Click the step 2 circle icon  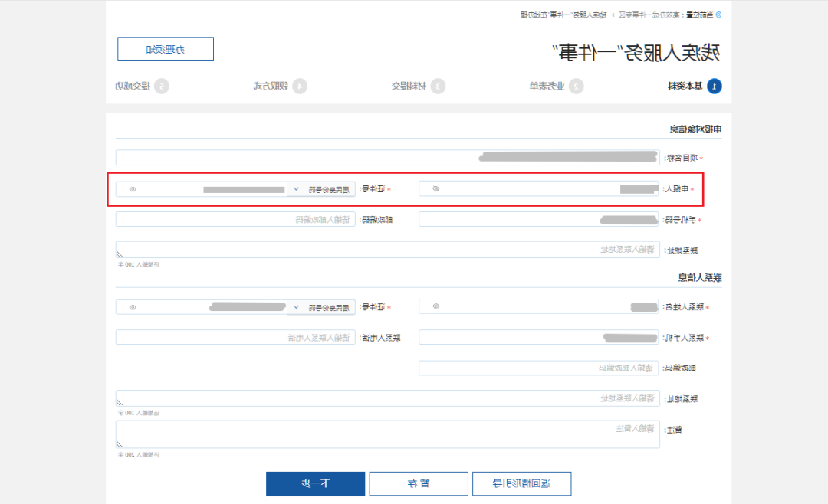[576, 86]
